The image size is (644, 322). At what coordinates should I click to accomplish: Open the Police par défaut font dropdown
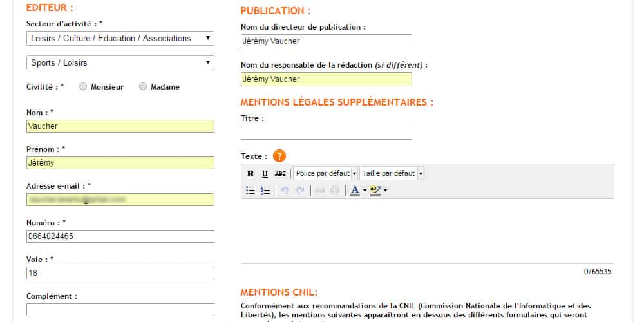[325, 173]
